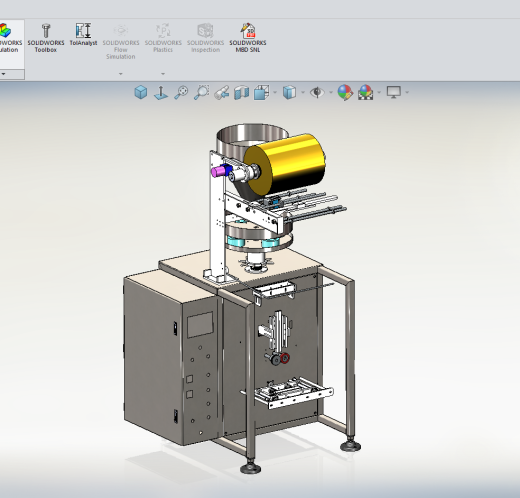The height and width of the screenshot is (498, 520).
Task: Expand the Hide/Show Items dropdown arrow
Action: click(331, 92)
